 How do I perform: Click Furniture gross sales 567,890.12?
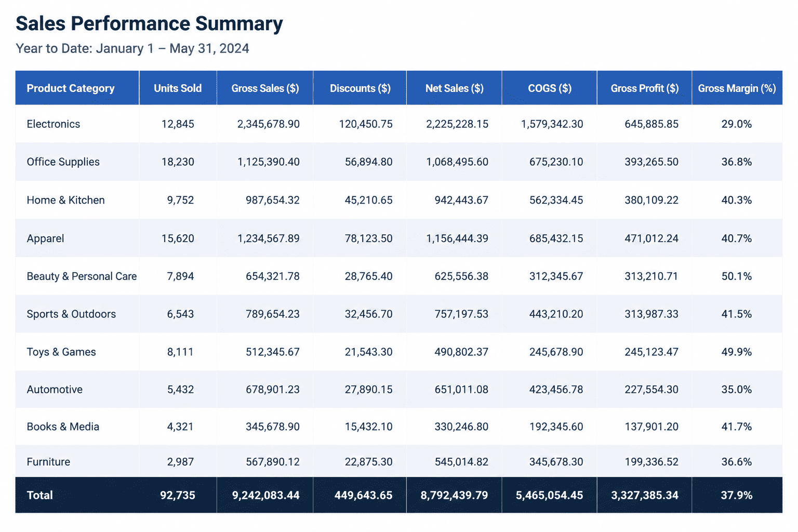click(273, 462)
